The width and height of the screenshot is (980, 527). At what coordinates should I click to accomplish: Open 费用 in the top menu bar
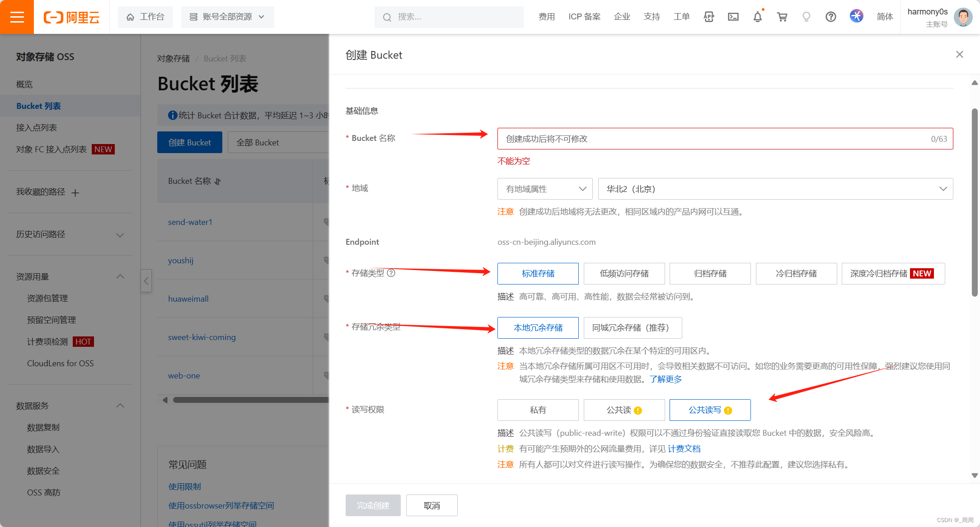click(x=547, y=17)
